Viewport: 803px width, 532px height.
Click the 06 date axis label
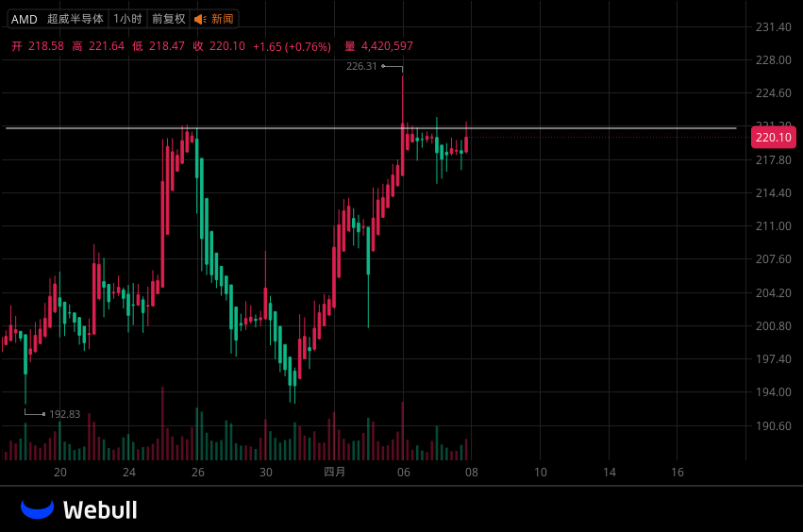404,472
